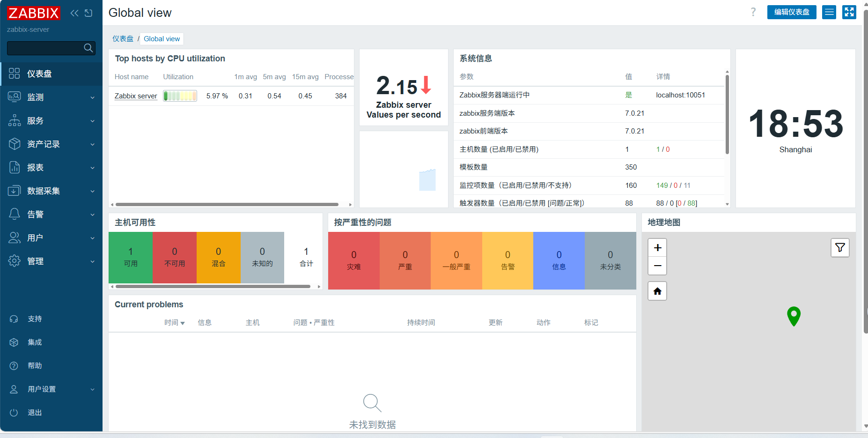The width and height of the screenshot is (868, 438).
Task: Expand the 监测 chevron arrow
Action: pos(92,97)
